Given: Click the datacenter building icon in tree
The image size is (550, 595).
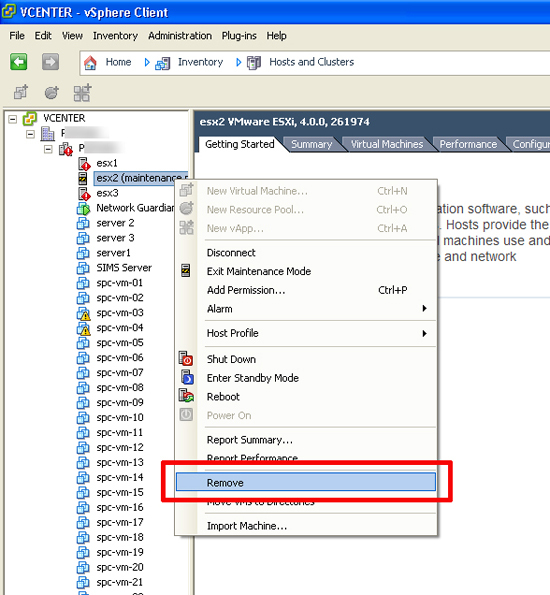Looking at the screenshot, I should tap(47, 133).
